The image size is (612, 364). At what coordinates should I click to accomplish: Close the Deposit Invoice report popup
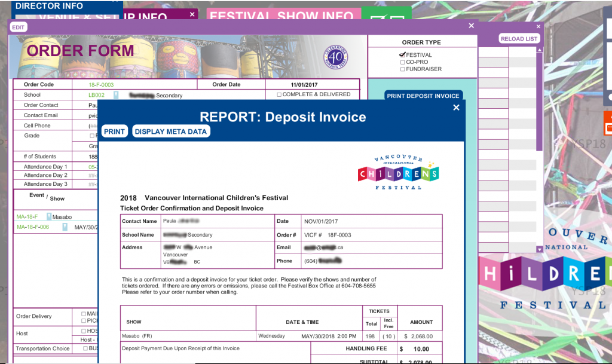[456, 108]
